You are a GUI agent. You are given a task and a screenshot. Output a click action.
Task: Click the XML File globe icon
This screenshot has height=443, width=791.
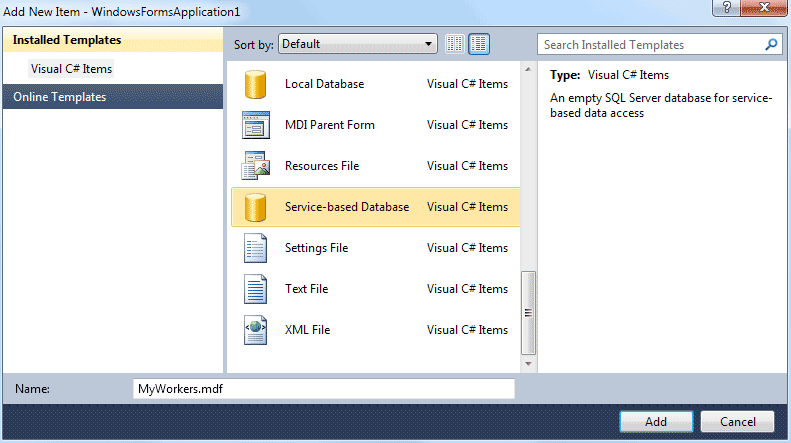256,330
